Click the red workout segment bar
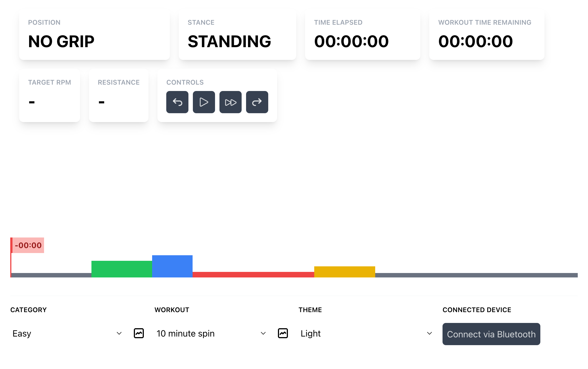588x369 pixels. 253,274
